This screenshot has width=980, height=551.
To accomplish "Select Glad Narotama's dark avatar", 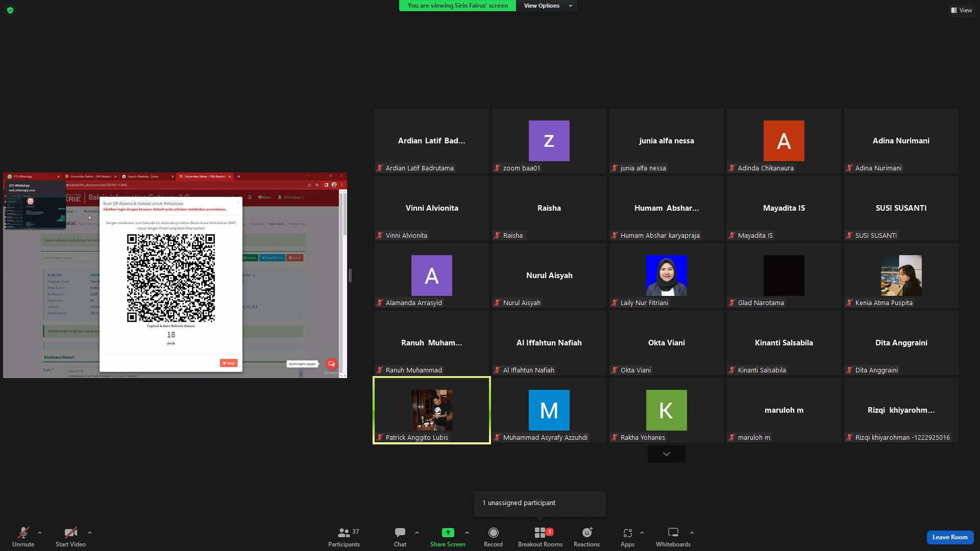I will [783, 275].
